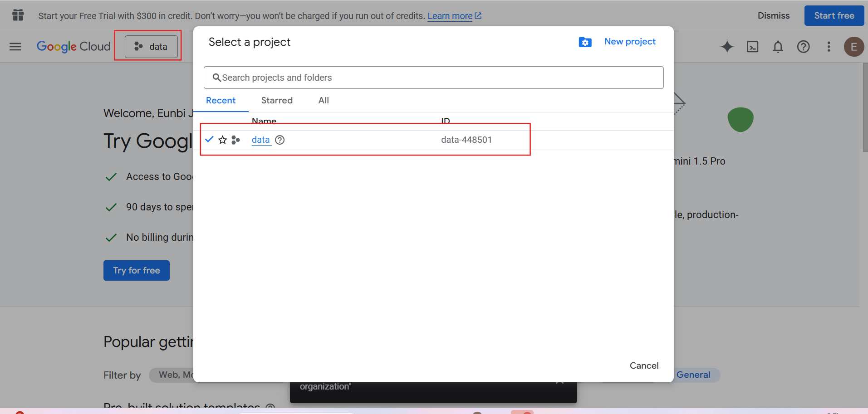Open the Learn more link
The image size is (868, 414).
pos(454,16)
